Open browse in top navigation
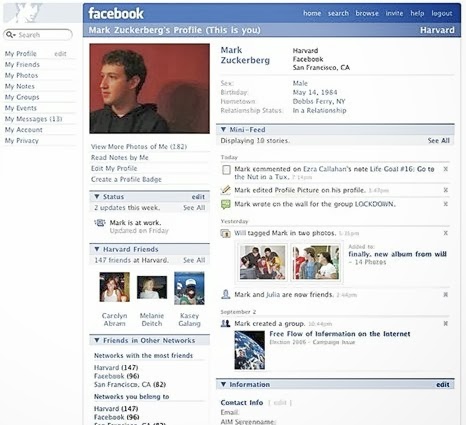Image resolution: width=466 pixels, height=425 pixels. coord(367,13)
